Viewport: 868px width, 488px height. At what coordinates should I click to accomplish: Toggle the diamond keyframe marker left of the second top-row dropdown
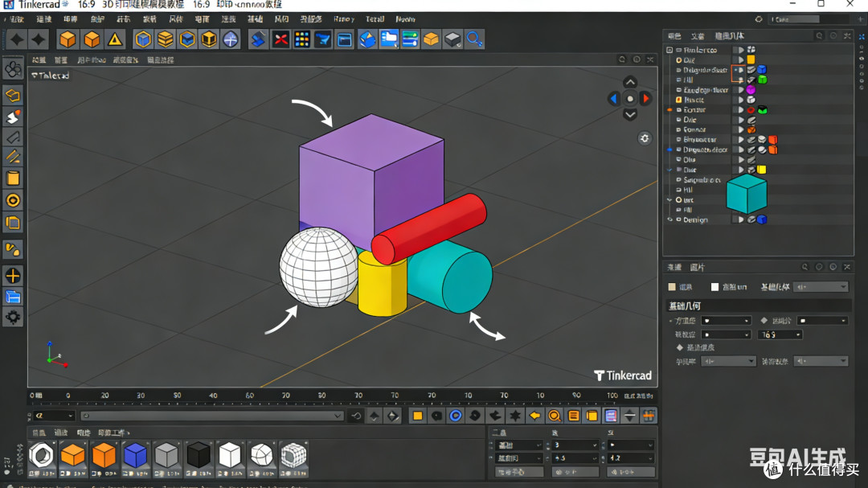pos(764,321)
